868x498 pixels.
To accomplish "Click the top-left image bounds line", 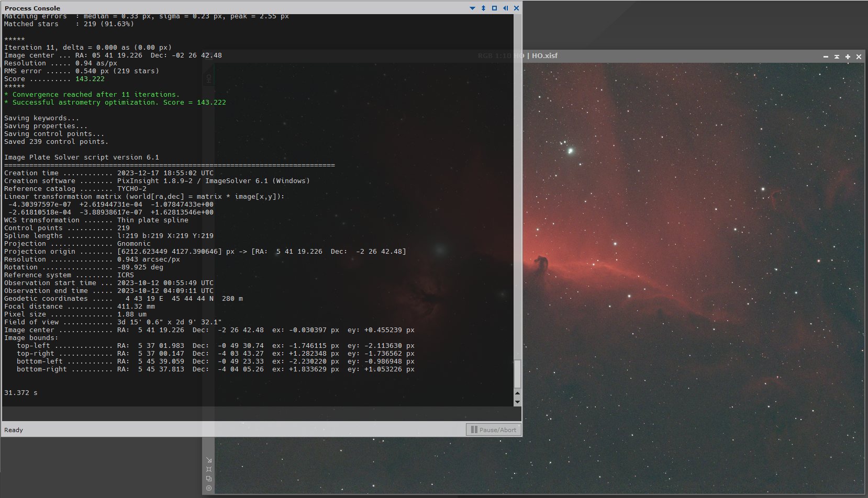I will pyautogui.click(x=216, y=346).
